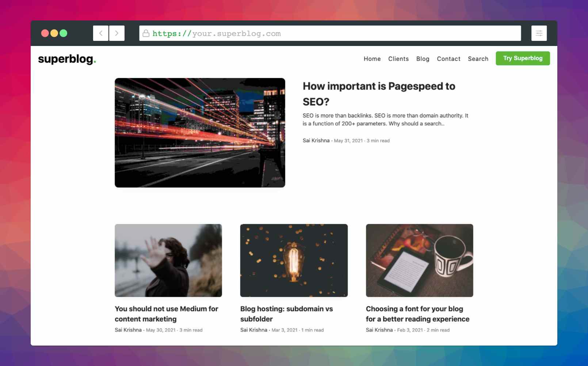Click the superblog logo
This screenshot has width=588, height=366.
[x=67, y=59]
